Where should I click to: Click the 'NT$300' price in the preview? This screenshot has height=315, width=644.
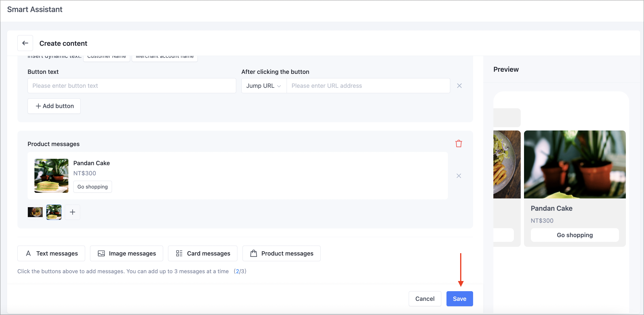[542, 220]
